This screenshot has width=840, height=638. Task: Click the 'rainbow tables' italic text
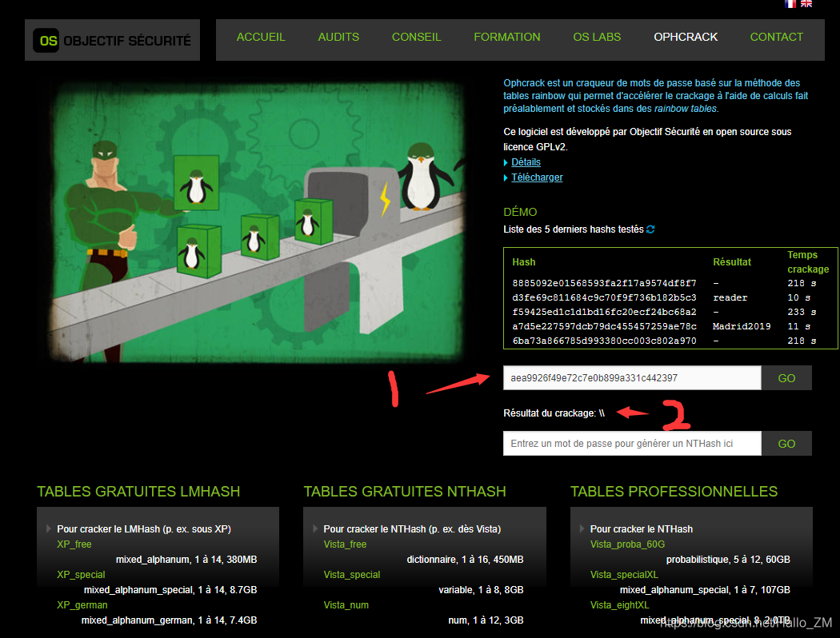[685, 109]
